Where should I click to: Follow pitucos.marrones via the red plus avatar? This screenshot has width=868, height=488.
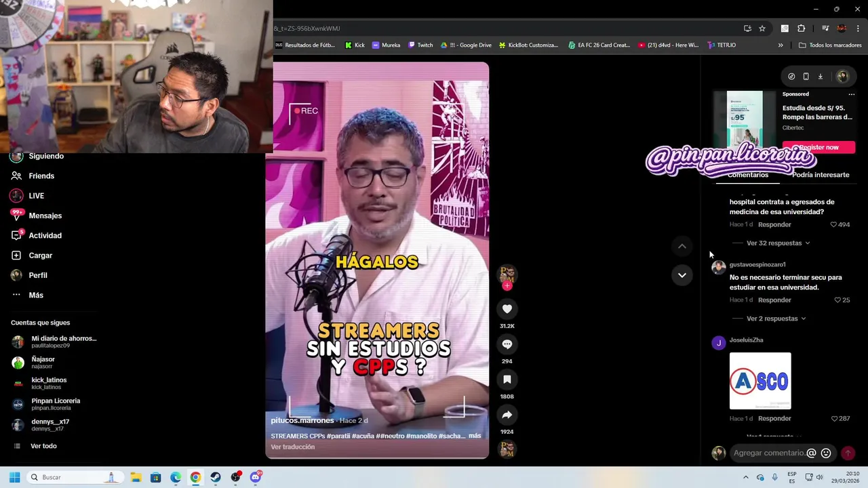click(507, 285)
